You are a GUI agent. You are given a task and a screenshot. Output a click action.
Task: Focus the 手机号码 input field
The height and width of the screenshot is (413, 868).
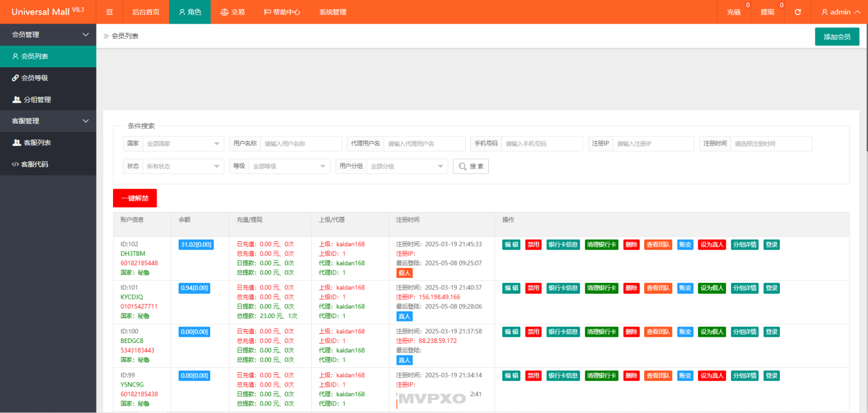[542, 144]
